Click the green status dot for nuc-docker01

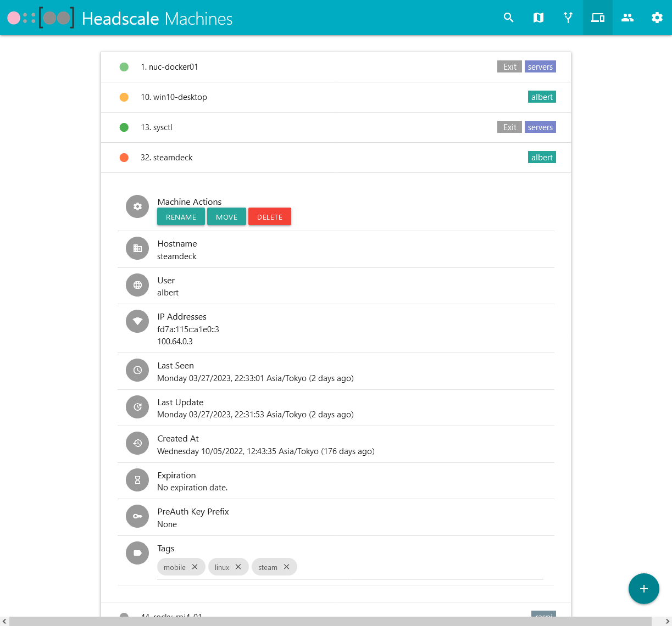click(124, 67)
